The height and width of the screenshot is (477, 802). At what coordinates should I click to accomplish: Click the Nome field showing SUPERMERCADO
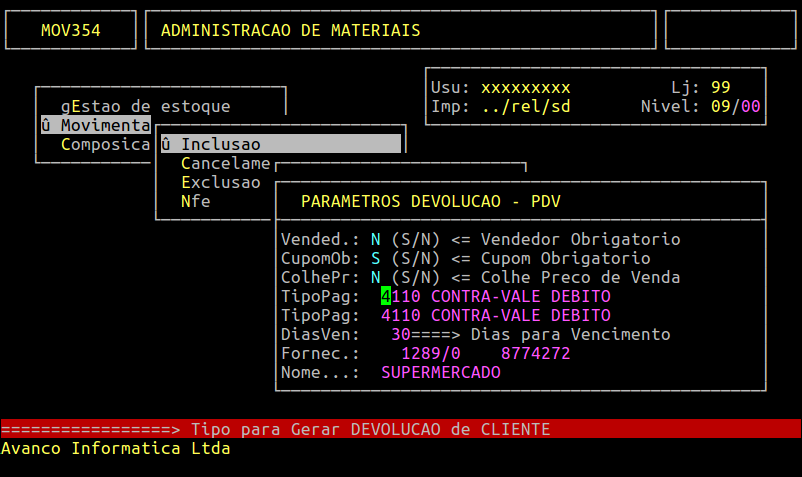pyautogui.click(x=441, y=372)
